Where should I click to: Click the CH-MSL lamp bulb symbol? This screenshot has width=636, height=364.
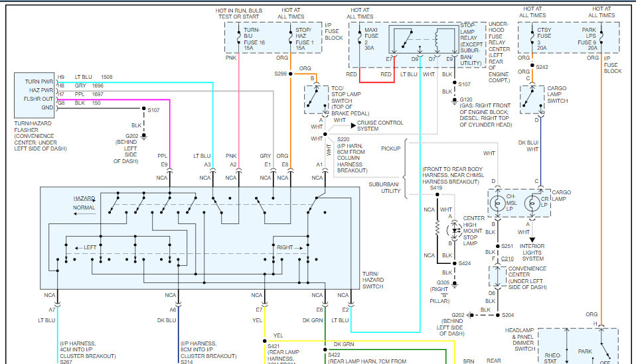(497, 203)
